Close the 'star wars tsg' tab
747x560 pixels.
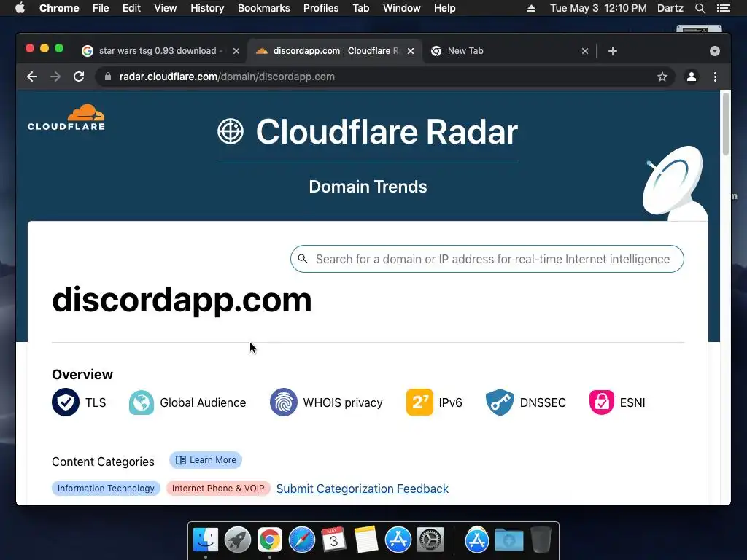tap(236, 51)
